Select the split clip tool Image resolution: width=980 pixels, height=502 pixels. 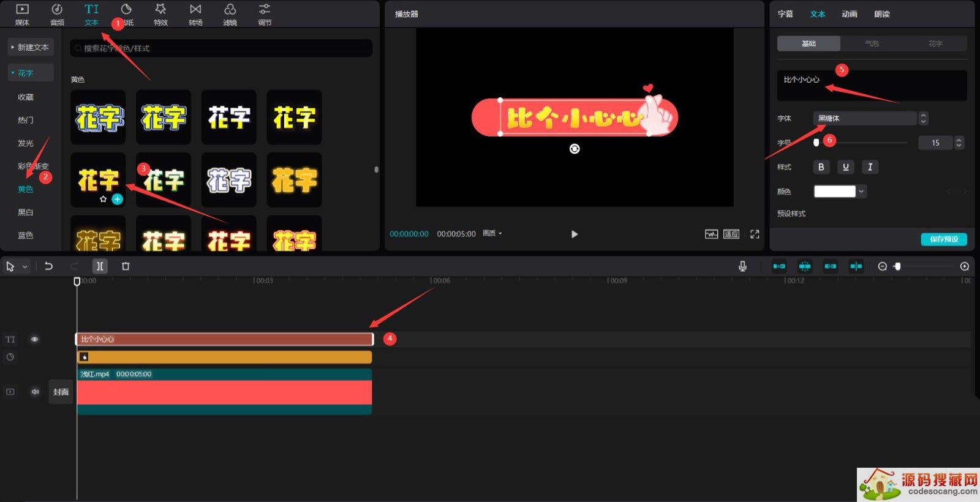click(x=99, y=266)
